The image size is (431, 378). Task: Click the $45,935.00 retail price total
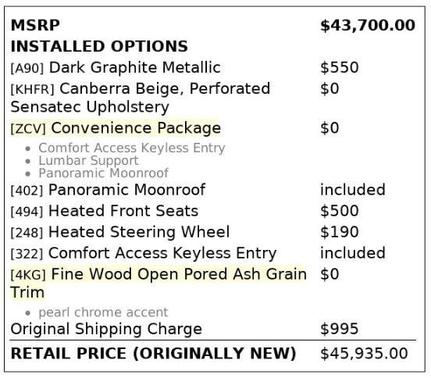pyautogui.click(x=364, y=354)
